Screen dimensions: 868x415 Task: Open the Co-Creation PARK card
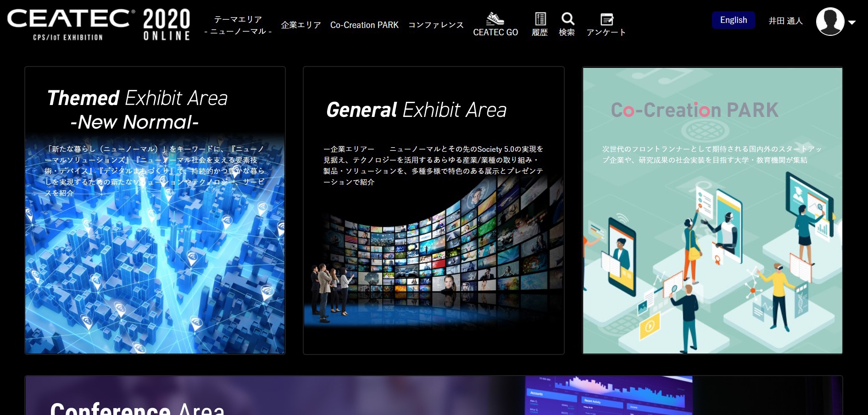(x=712, y=210)
